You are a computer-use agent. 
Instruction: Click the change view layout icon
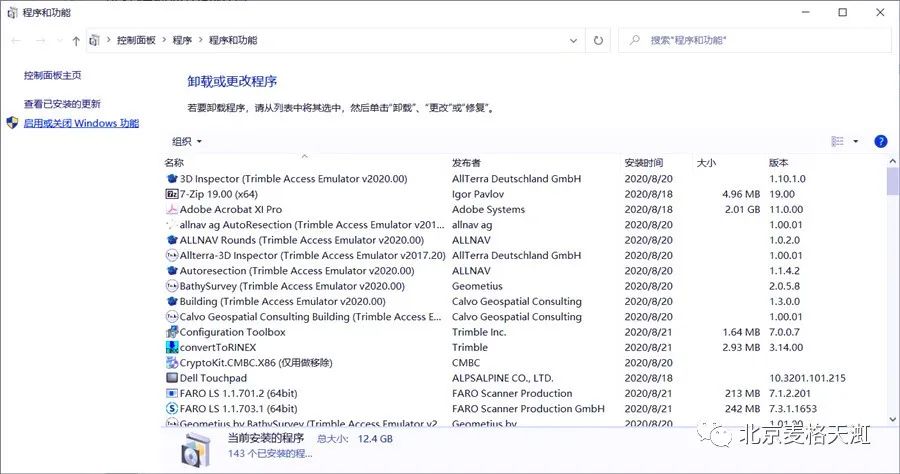point(837,141)
